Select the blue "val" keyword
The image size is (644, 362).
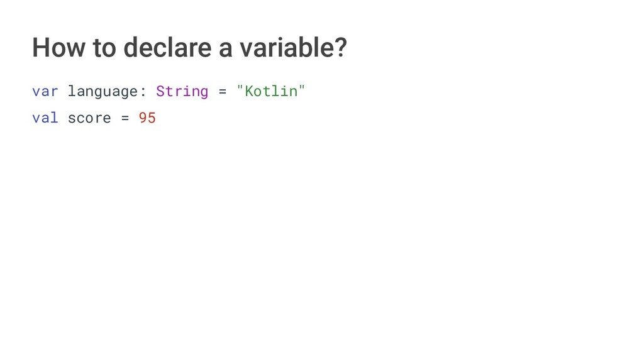click(x=45, y=118)
